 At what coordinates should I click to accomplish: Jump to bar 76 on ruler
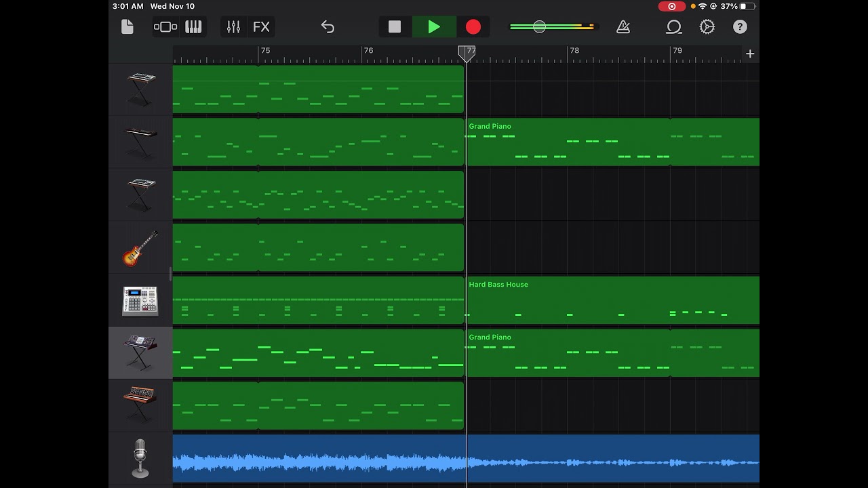click(368, 51)
